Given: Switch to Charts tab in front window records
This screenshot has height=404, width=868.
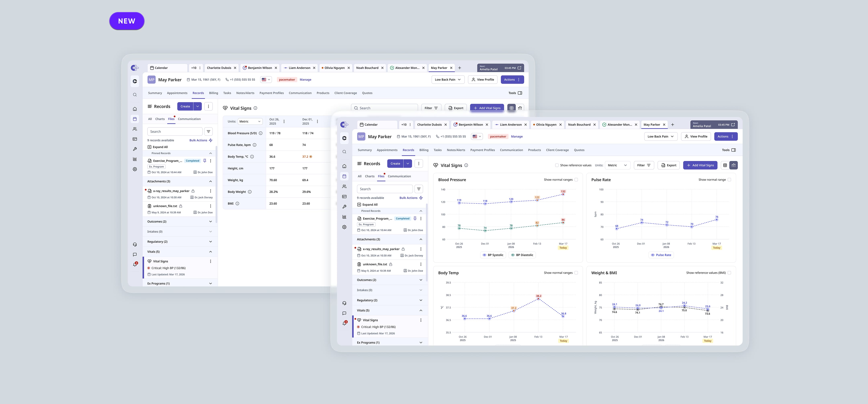Looking at the screenshot, I should [x=370, y=176].
